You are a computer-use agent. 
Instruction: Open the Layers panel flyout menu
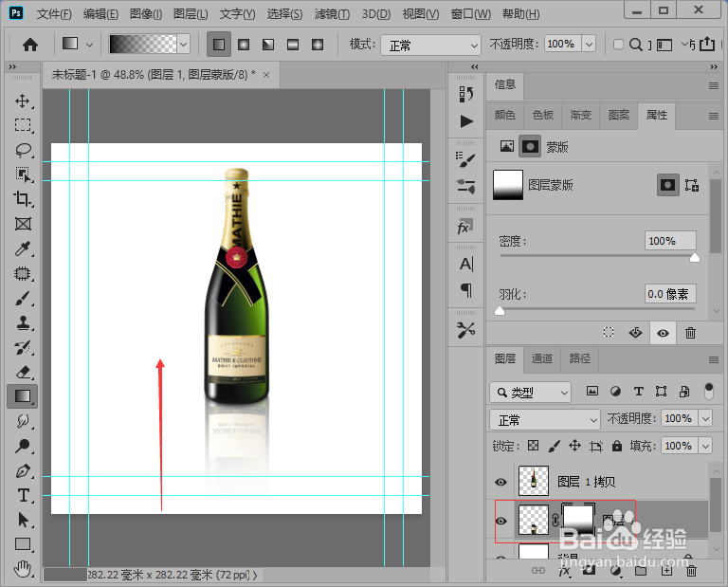pyautogui.click(x=714, y=360)
